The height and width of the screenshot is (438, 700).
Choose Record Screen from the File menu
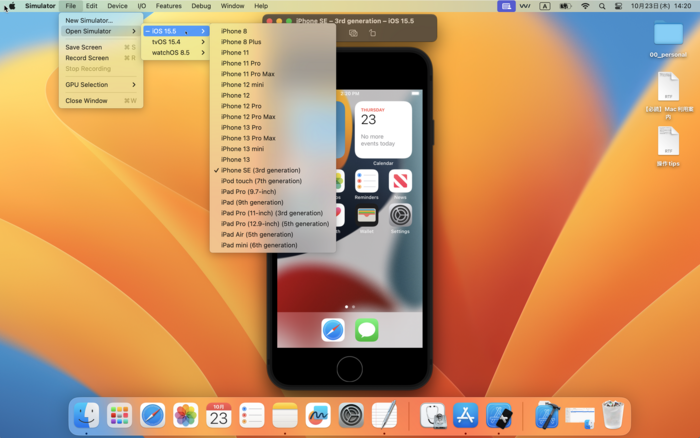[87, 58]
